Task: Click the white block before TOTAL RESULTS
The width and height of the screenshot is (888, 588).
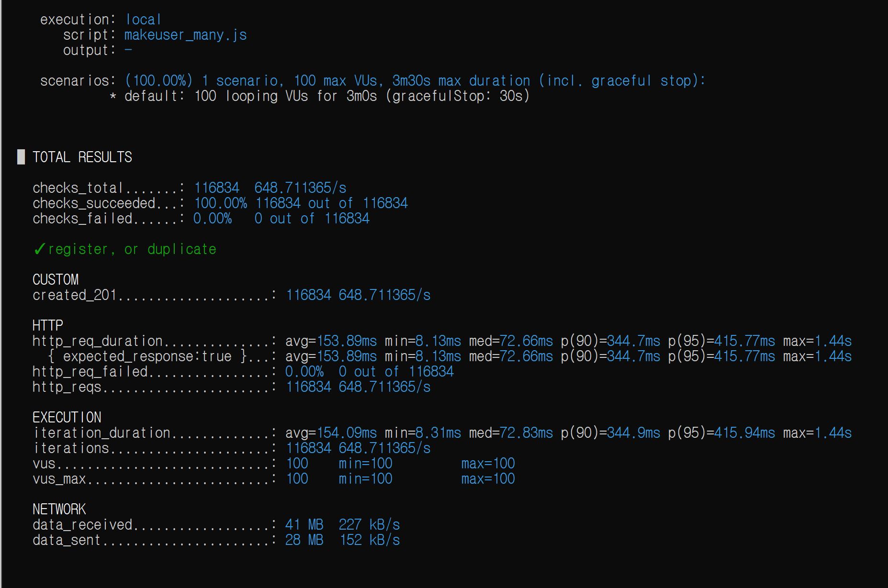Action: pyautogui.click(x=21, y=157)
